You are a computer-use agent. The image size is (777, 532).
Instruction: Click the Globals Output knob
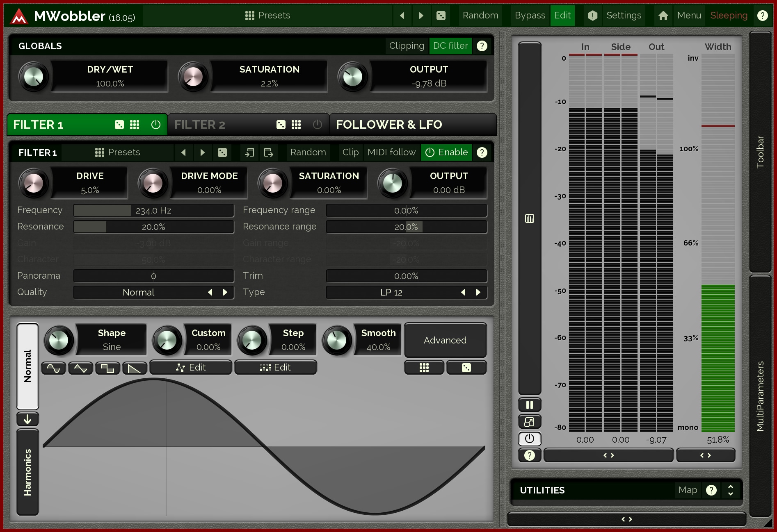353,77
